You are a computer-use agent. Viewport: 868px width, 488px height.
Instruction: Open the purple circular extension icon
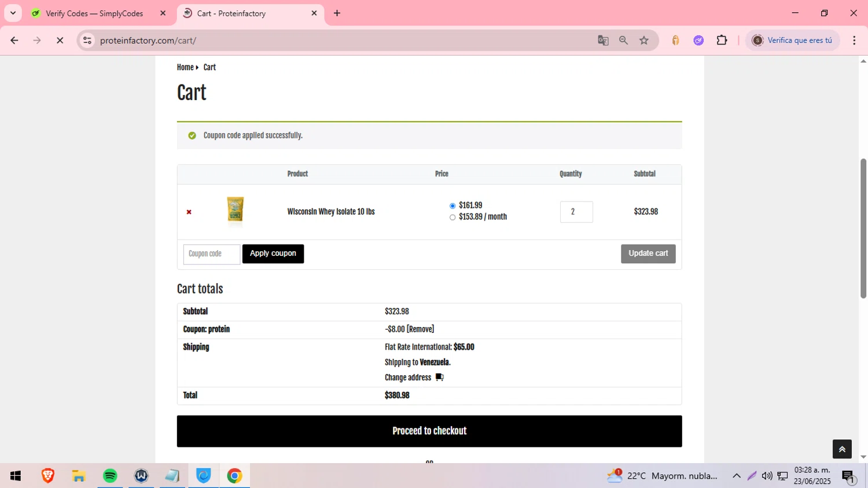698,41
